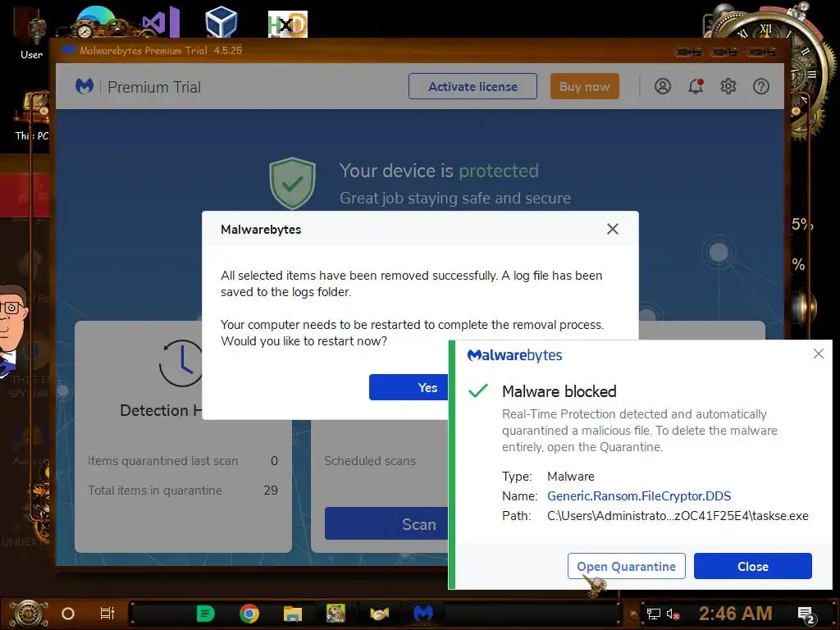The height and width of the screenshot is (630, 840).
Task: Open Task View on the taskbar
Action: (107, 614)
